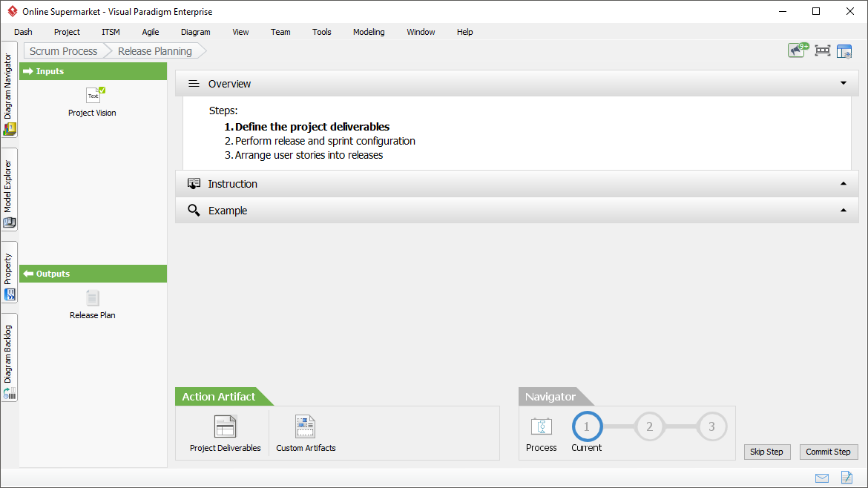This screenshot has width=868, height=488.
Task: Click the Property sidebar icon
Action: point(10,295)
